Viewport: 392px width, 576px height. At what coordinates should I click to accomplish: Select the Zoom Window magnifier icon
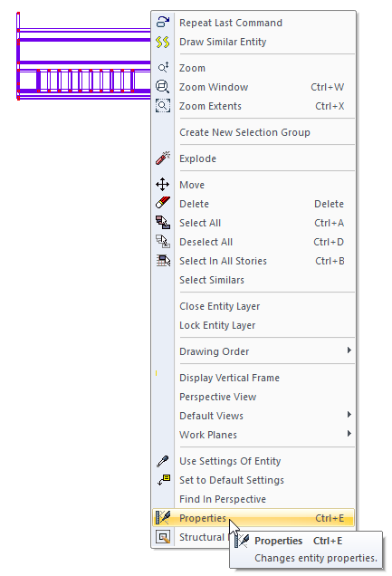coord(163,87)
